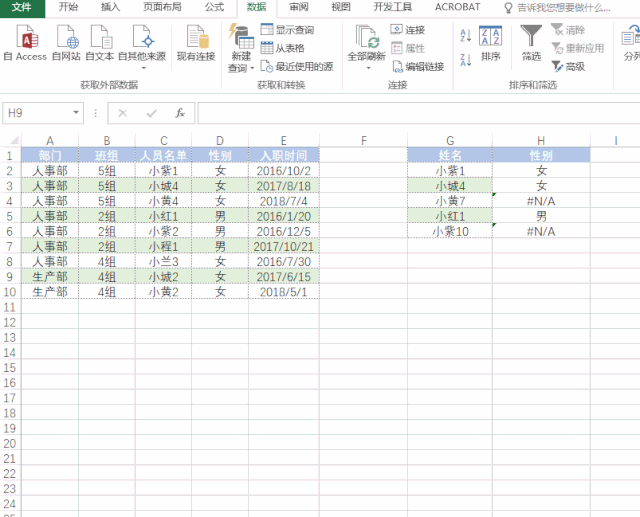Click cell 小程1

[x=163, y=246]
